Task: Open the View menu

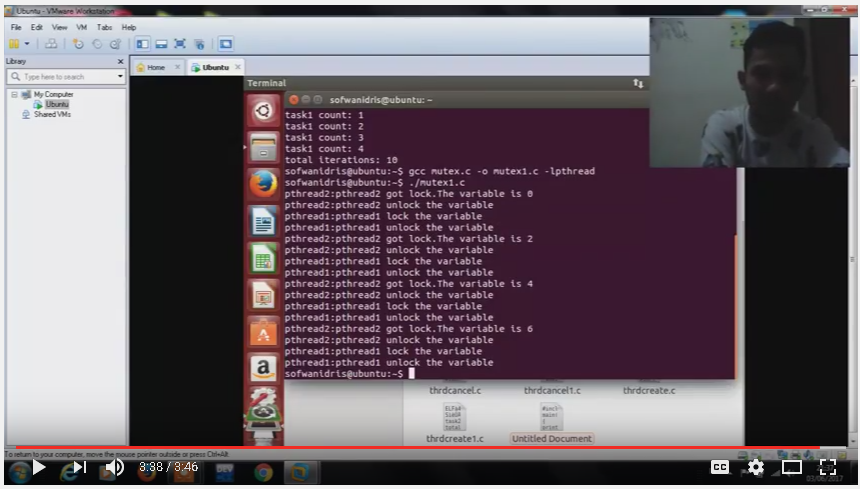Action: [59, 27]
